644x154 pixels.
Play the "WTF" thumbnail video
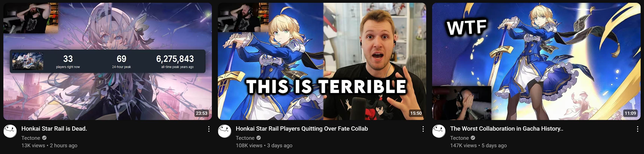coord(536,61)
